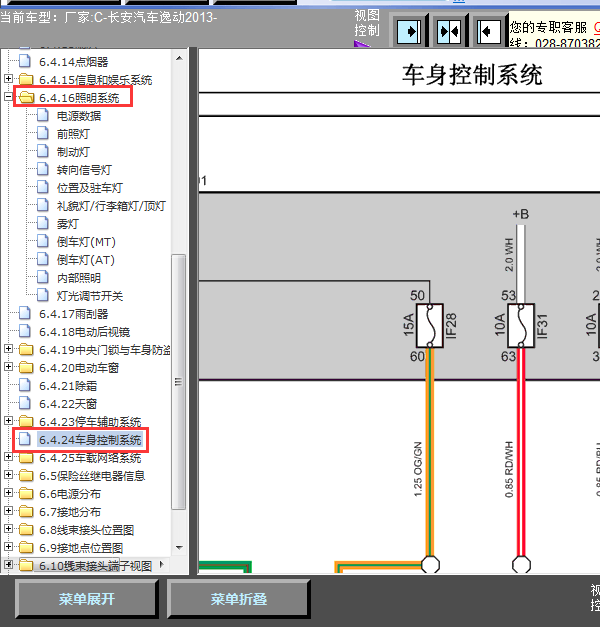Expand the 6.5保险丝继电器信息 folder
Image resolution: width=600 pixels, height=629 pixels.
[x=8, y=475]
